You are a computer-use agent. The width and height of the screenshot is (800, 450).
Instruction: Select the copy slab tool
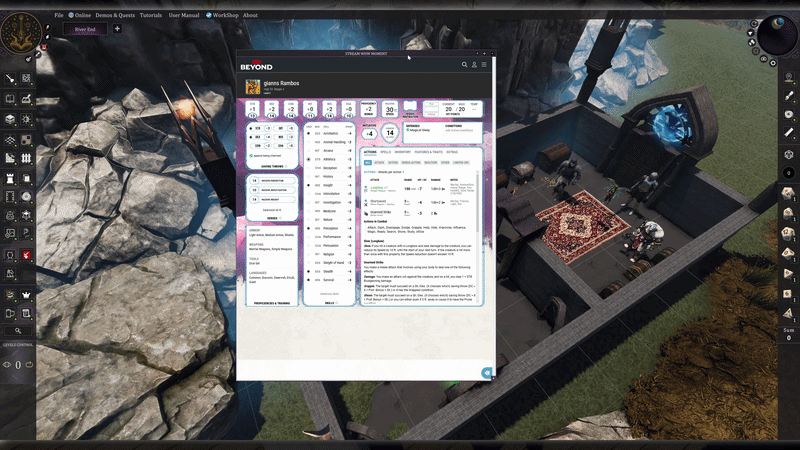pos(26,178)
